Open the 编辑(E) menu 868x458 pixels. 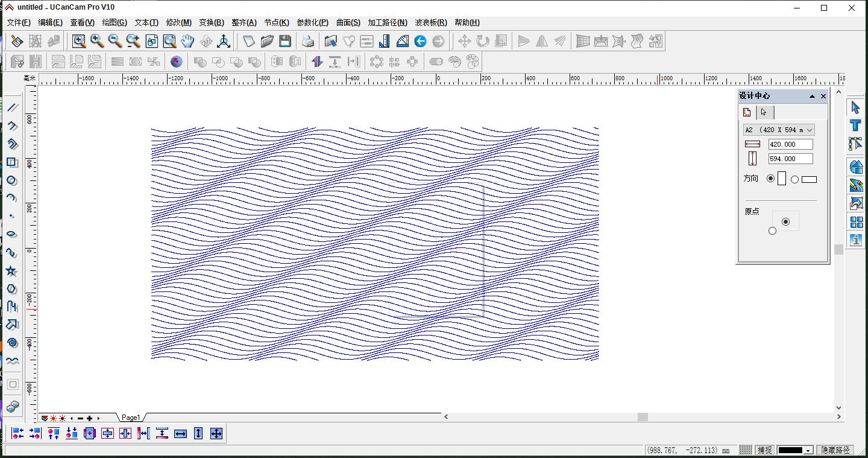pos(50,22)
